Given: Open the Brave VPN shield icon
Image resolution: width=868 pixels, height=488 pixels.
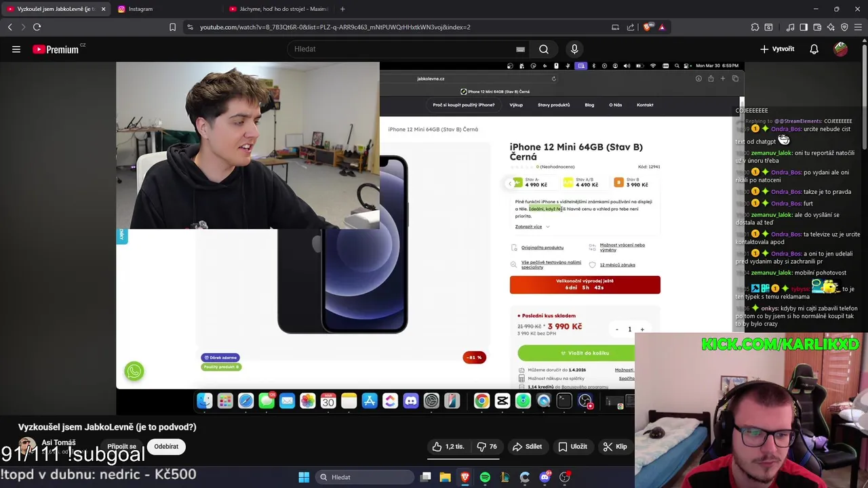Looking at the screenshot, I should 844,27.
